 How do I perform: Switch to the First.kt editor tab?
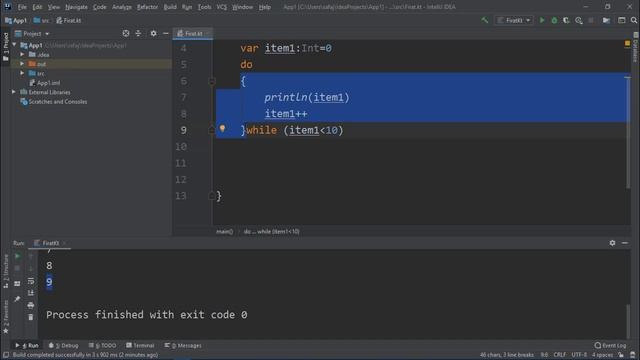192,33
